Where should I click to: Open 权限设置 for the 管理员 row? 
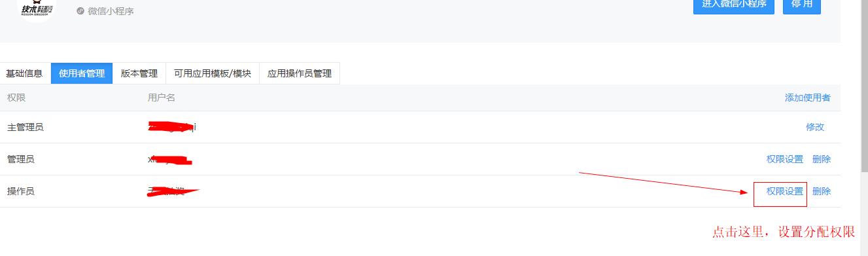785,159
